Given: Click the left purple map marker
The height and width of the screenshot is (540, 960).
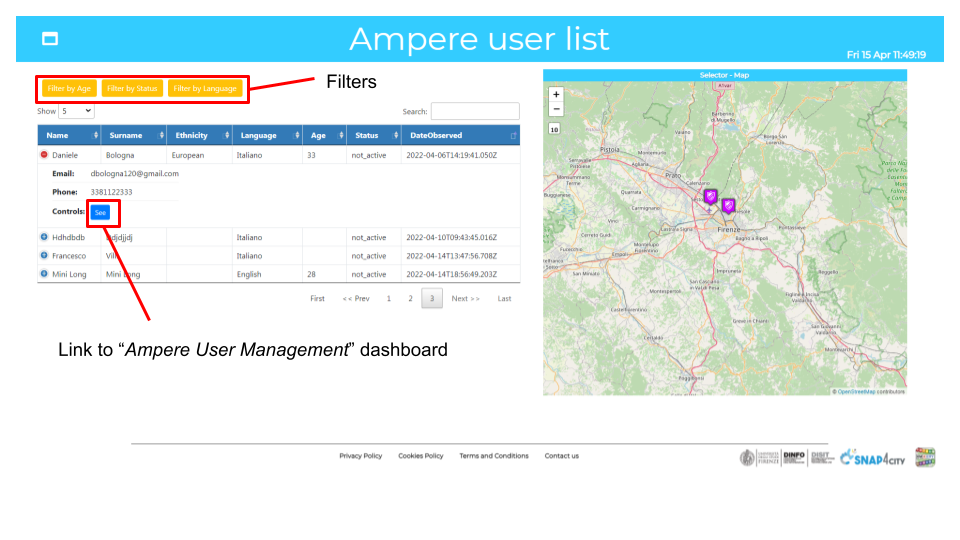Looking at the screenshot, I should coord(710,197).
